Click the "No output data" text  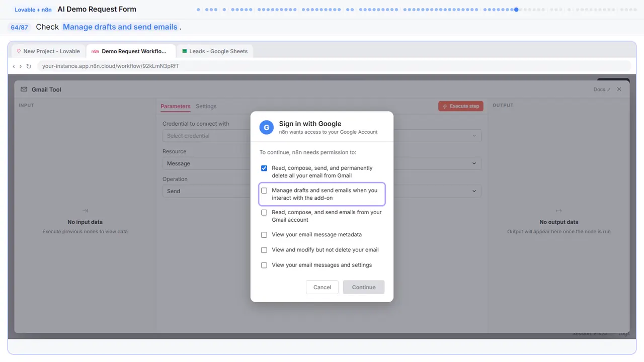click(x=558, y=222)
